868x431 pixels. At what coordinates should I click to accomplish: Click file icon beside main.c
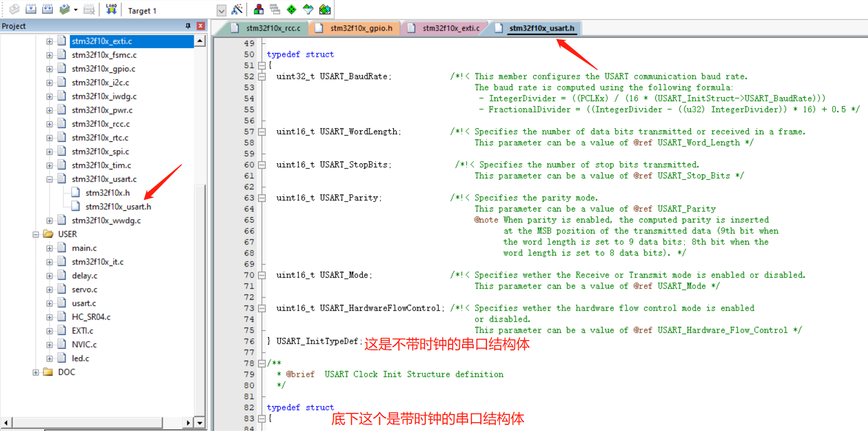[x=62, y=248]
